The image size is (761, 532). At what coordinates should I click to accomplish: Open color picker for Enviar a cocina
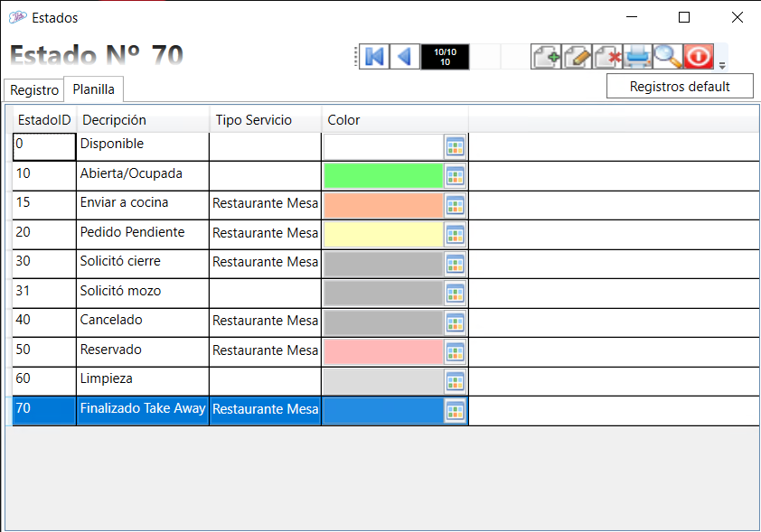coord(455,205)
